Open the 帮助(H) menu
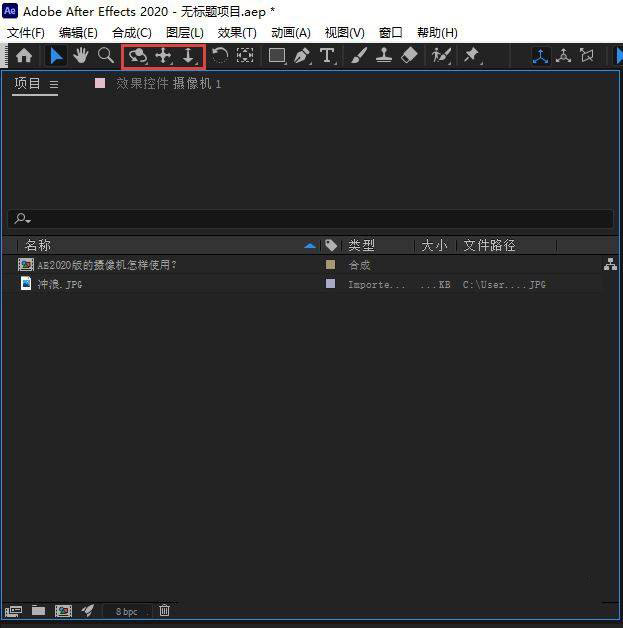The image size is (623, 628). (437, 32)
